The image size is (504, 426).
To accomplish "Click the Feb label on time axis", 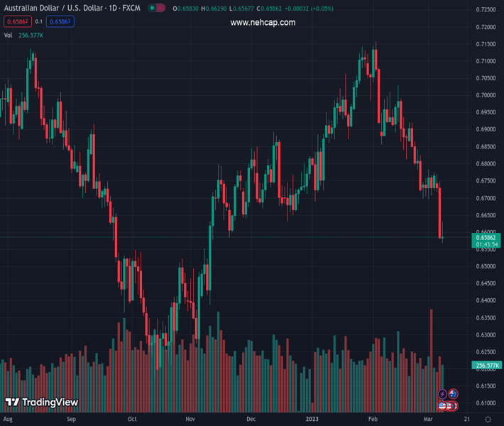I will tap(373, 420).
